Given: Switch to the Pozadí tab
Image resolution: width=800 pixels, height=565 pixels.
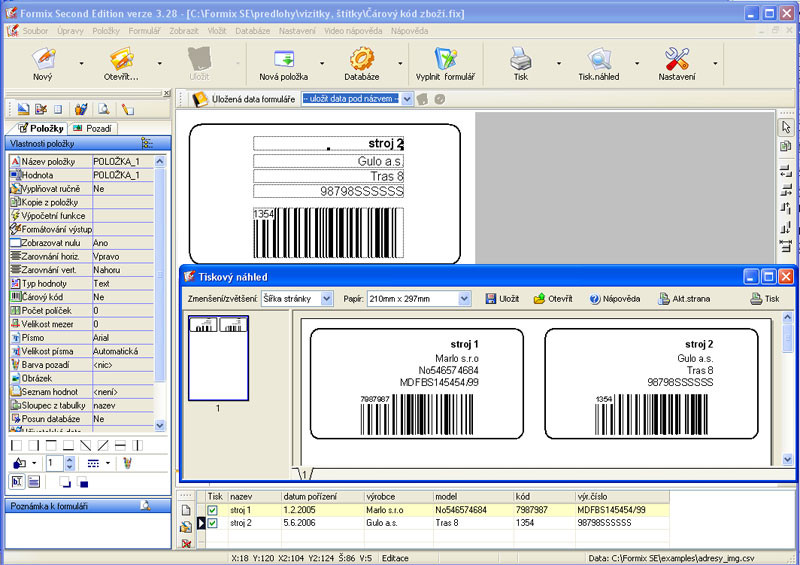Looking at the screenshot, I should (x=93, y=128).
